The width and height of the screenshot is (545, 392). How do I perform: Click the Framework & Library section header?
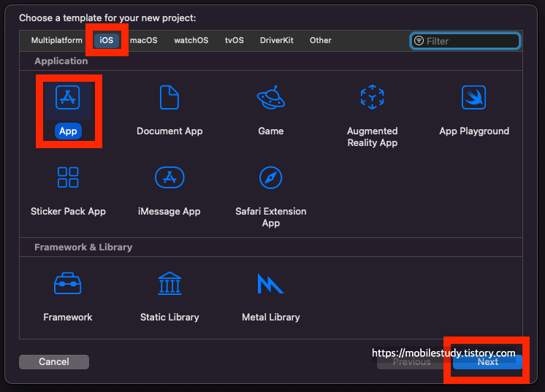coord(83,247)
